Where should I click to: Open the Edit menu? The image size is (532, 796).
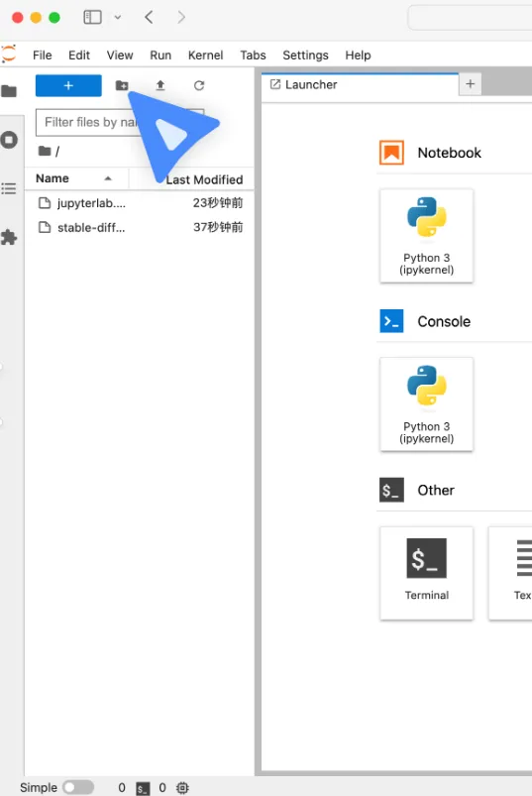tap(79, 55)
